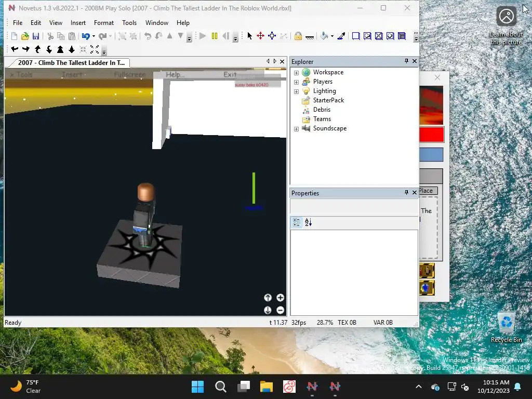Click the Reset step-back icon

(x=225, y=36)
